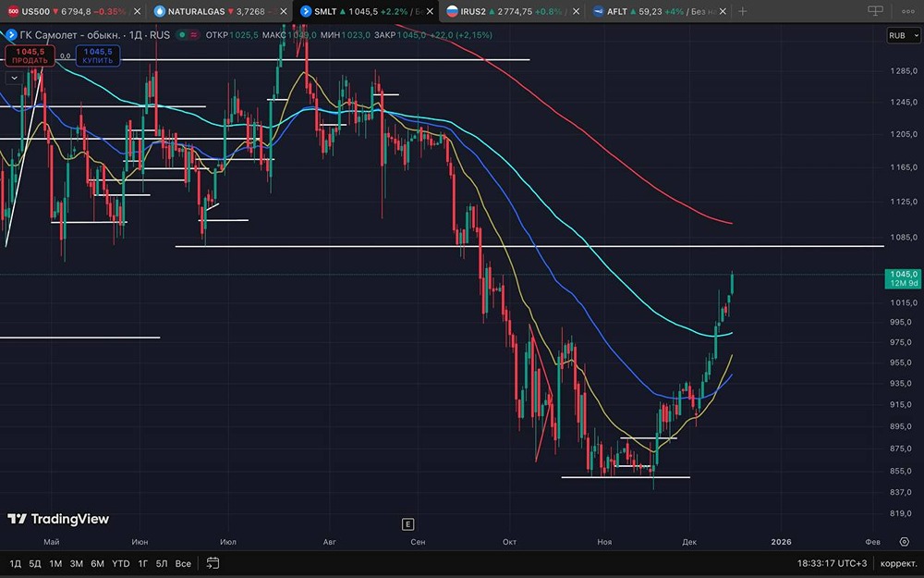Set date range to Все

coord(183,563)
